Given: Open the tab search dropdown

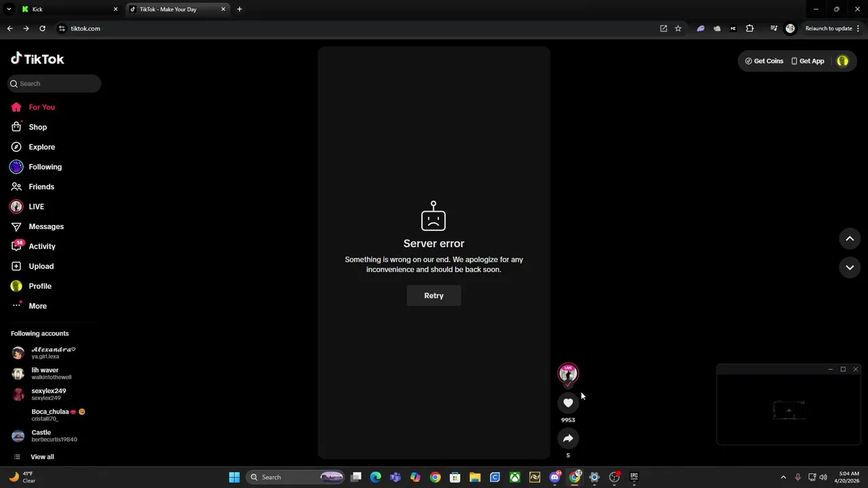Looking at the screenshot, I should pyautogui.click(x=8, y=9).
